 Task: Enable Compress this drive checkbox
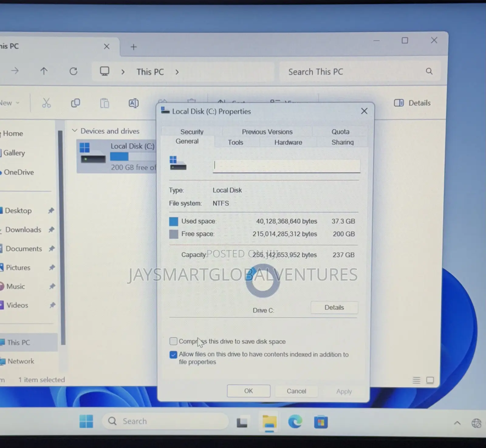[x=173, y=341]
